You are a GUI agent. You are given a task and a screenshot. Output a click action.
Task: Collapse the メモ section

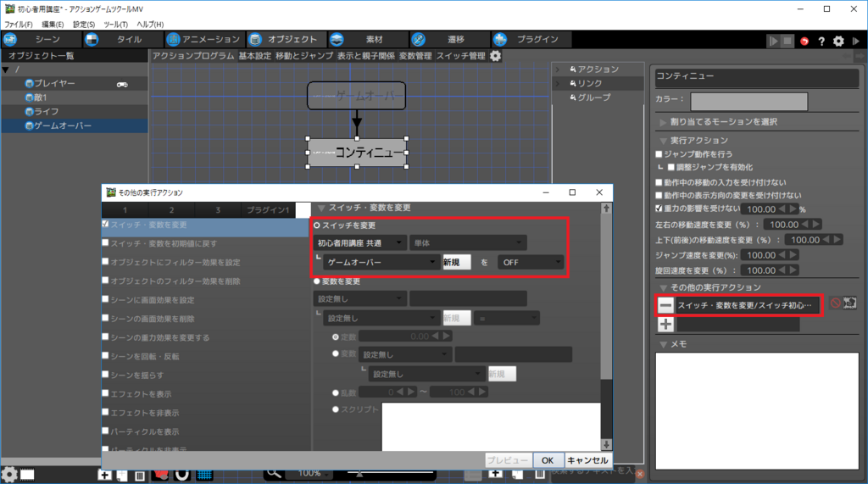click(x=663, y=344)
